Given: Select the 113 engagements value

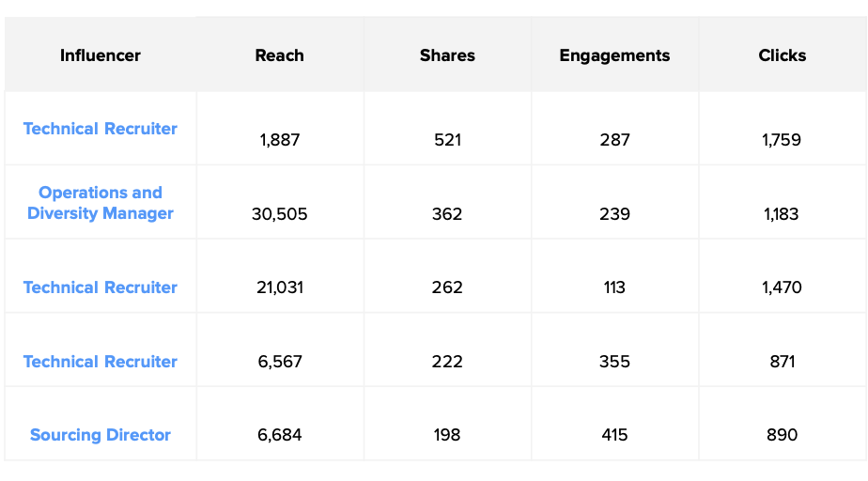Looking at the screenshot, I should pyautogui.click(x=614, y=287).
